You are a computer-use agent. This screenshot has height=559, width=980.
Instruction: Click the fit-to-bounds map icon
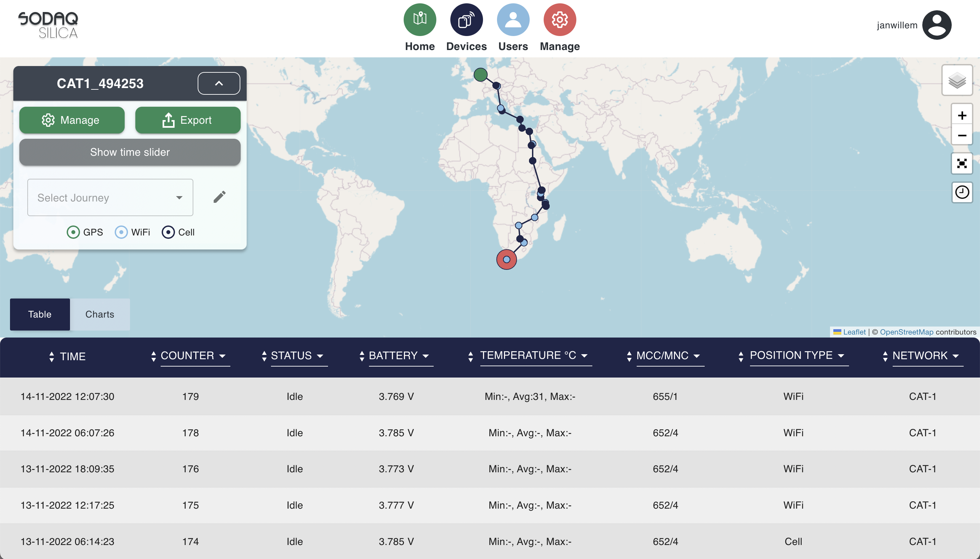tap(962, 164)
